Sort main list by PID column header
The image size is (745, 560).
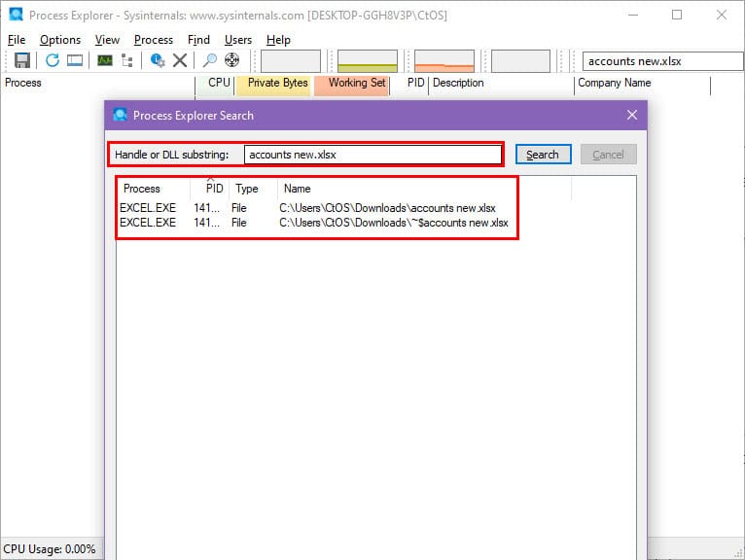coord(410,83)
